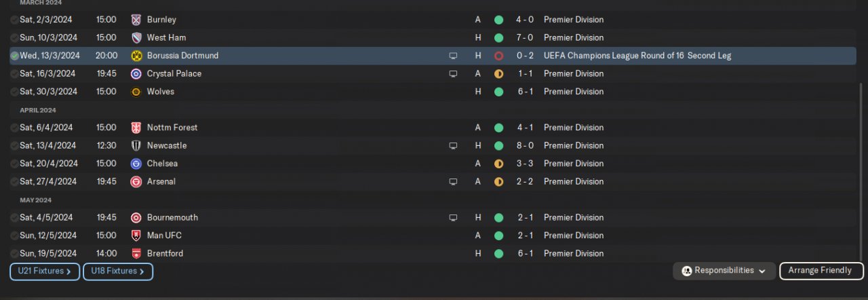Click the Borussia Dortmund club badge

(x=136, y=56)
